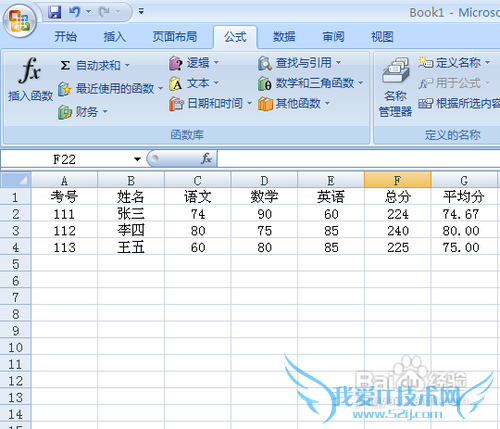Click 用于公式 button
The image size is (500, 429).
(x=454, y=83)
